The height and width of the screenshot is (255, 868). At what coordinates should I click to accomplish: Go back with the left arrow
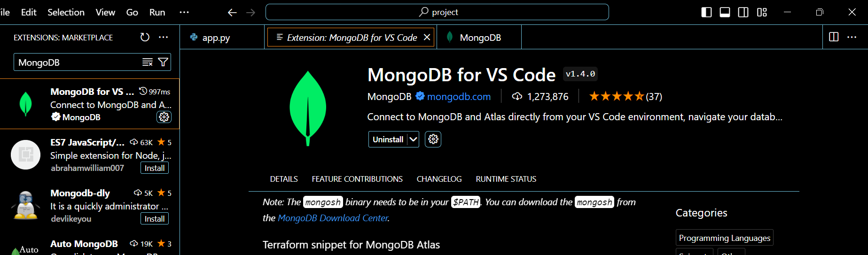coord(232,12)
